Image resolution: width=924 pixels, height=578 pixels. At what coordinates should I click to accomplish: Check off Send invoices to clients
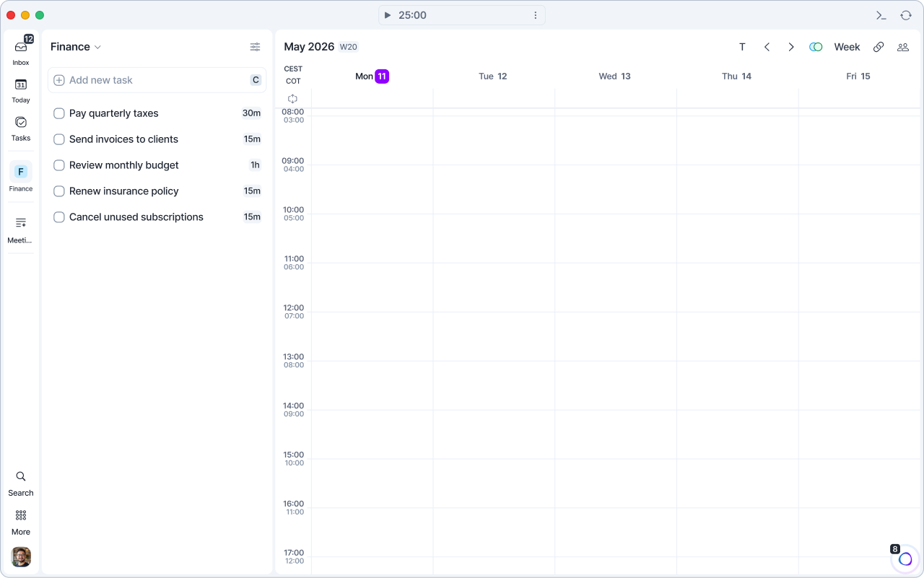point(59,139)
